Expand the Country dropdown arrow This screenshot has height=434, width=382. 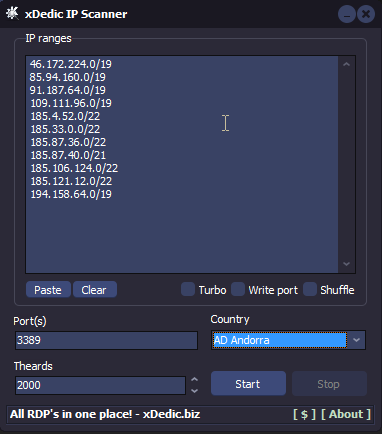356,340
